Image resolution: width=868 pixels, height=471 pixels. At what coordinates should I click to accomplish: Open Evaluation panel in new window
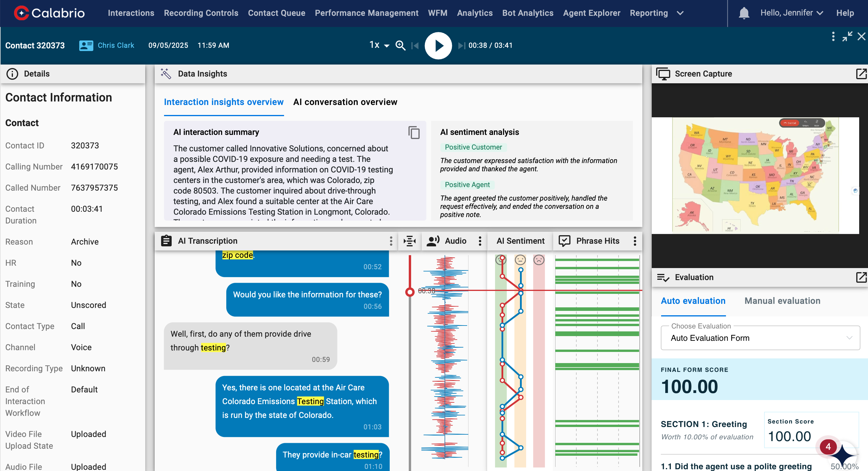tap(861, 277)
